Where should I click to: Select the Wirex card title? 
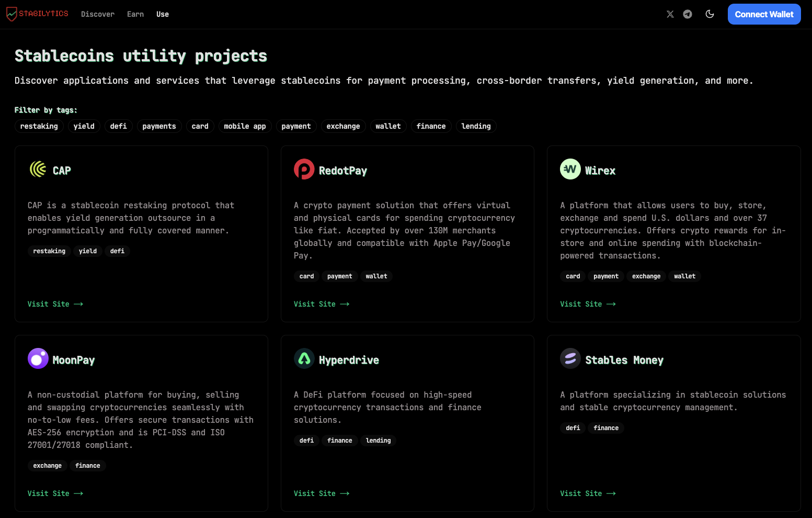click(600, 171)
